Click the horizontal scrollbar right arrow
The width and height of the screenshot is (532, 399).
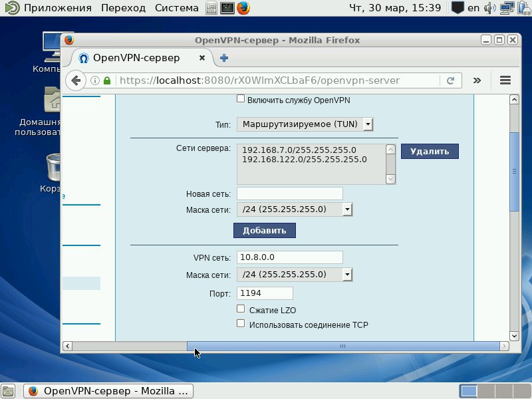click(x=504, y=346)
